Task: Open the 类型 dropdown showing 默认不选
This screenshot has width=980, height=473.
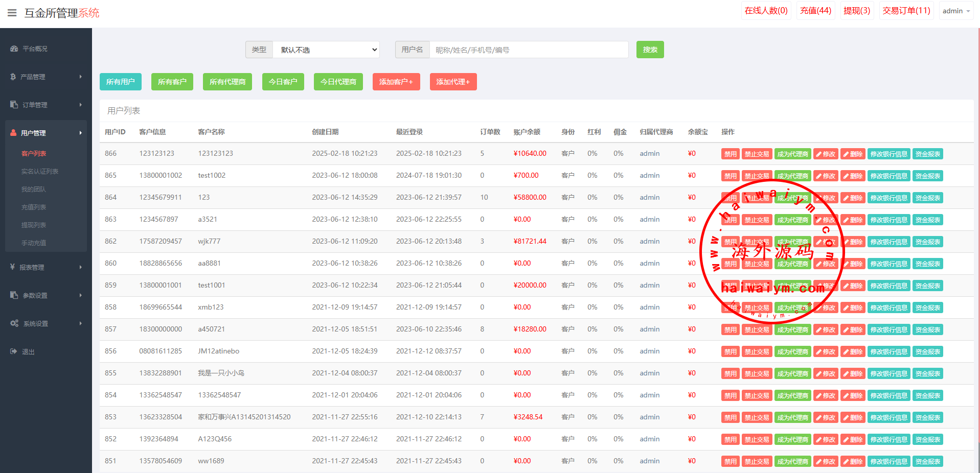Action: tap(326, 50)
